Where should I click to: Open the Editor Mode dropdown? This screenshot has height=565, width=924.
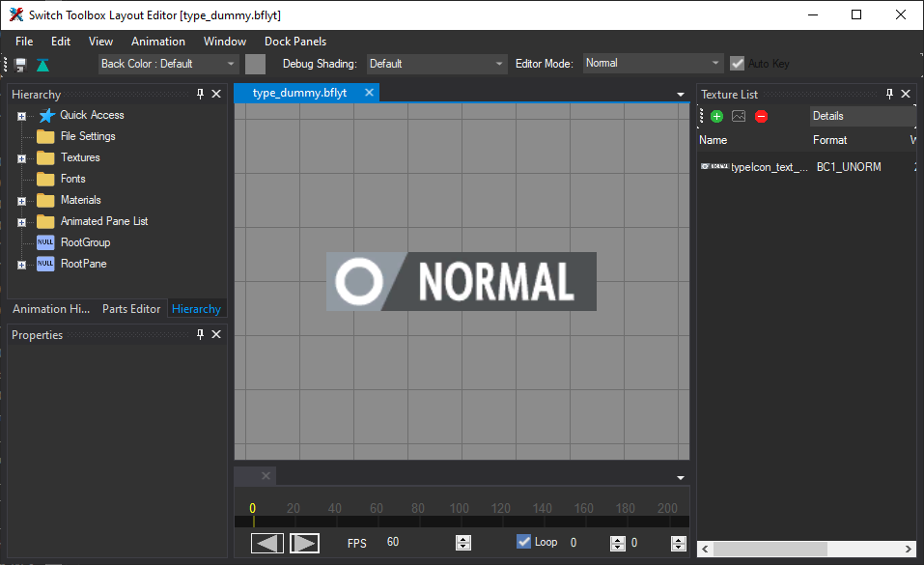pos(653,64)
